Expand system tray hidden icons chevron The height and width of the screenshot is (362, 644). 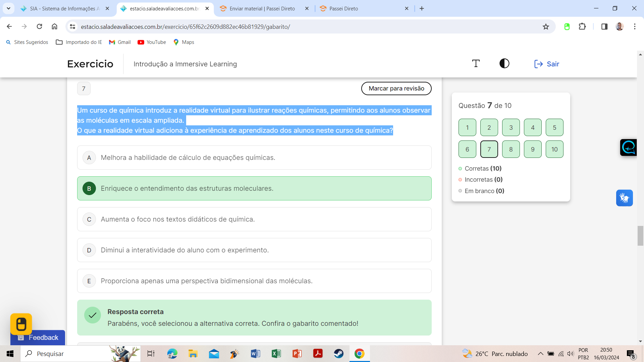540,354
